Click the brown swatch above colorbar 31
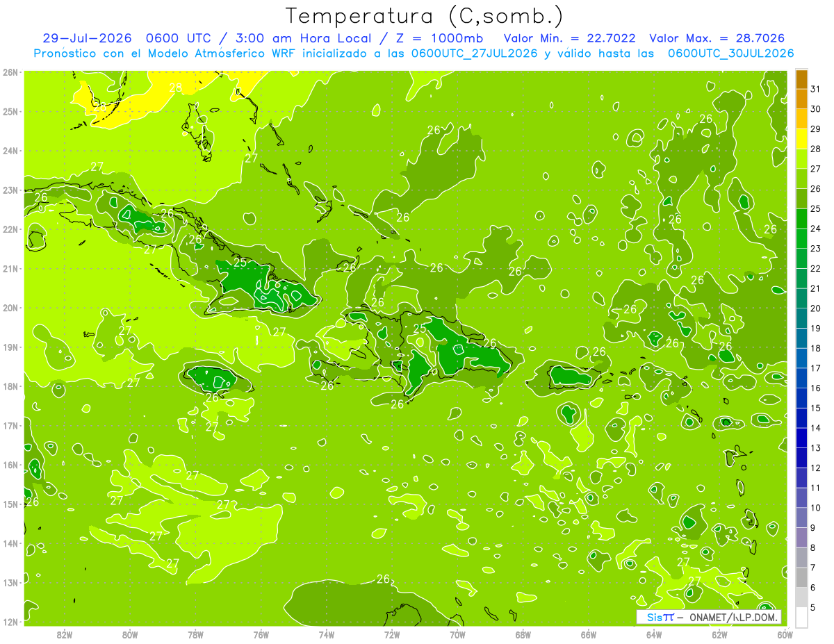Image resolution: width=834 pixels, height=644 pixels. [x=801, y=79]
